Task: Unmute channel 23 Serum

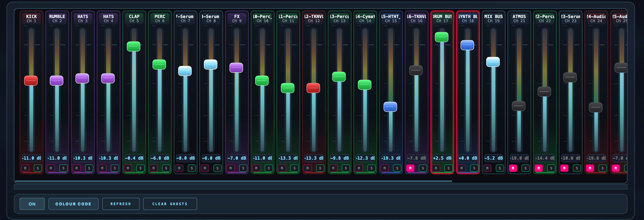Action: (x=564, y=168)
